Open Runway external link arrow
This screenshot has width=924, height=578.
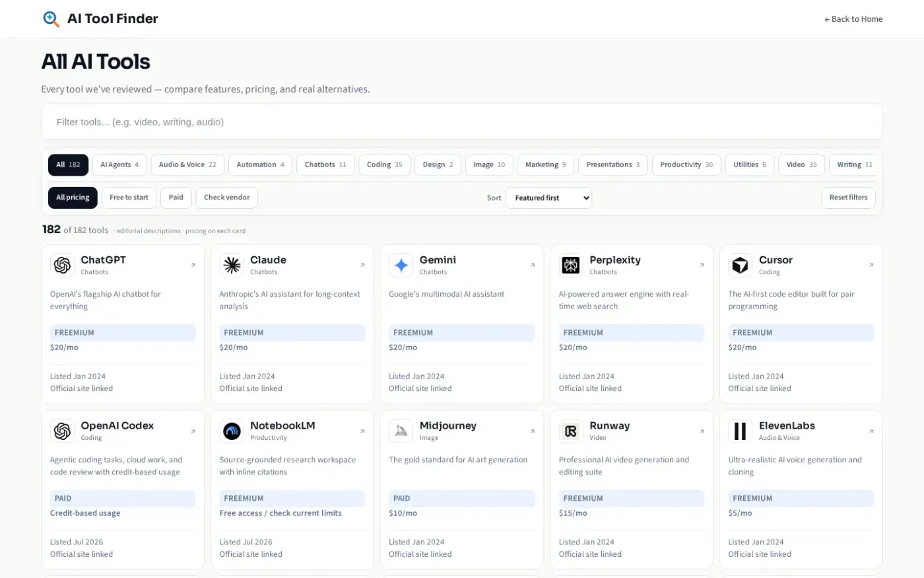(702, 431)
